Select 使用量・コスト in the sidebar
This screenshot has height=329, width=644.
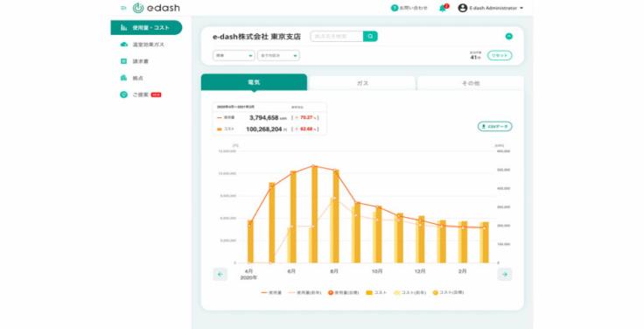[146, 27]
